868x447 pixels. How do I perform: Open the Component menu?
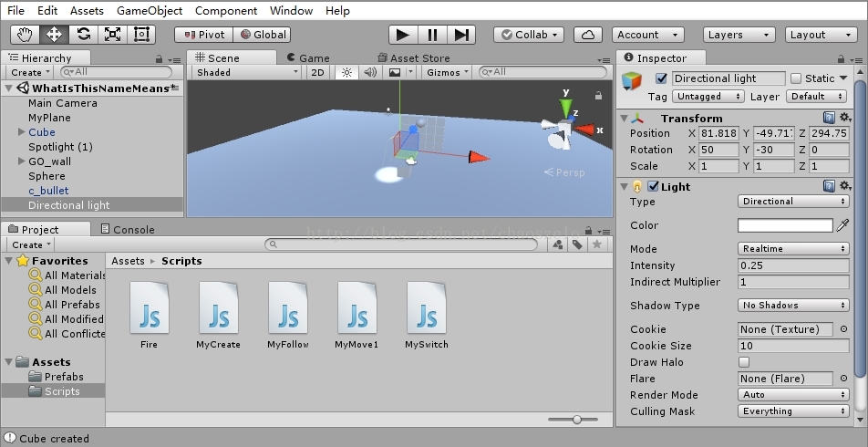[226, 11]
